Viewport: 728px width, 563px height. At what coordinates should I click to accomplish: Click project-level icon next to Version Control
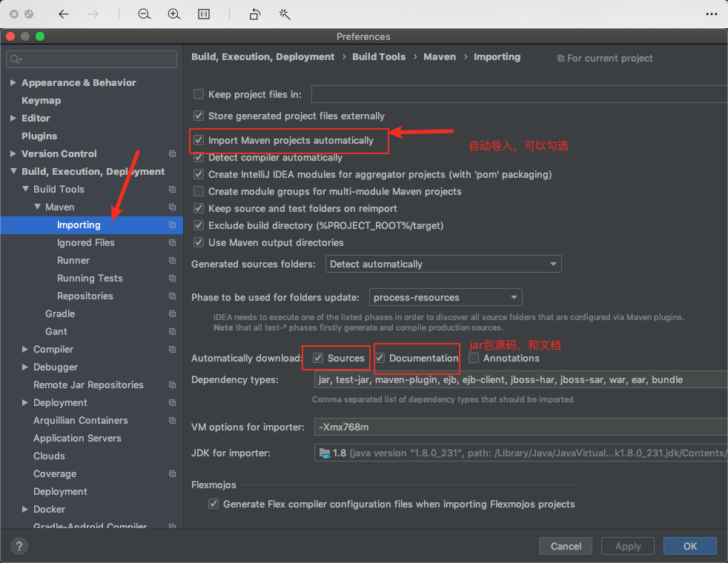tap(172, 153)
